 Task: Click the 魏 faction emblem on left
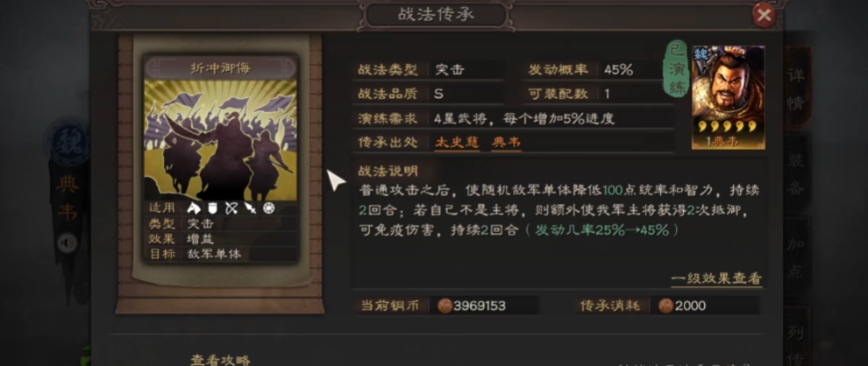coord(68,144)
